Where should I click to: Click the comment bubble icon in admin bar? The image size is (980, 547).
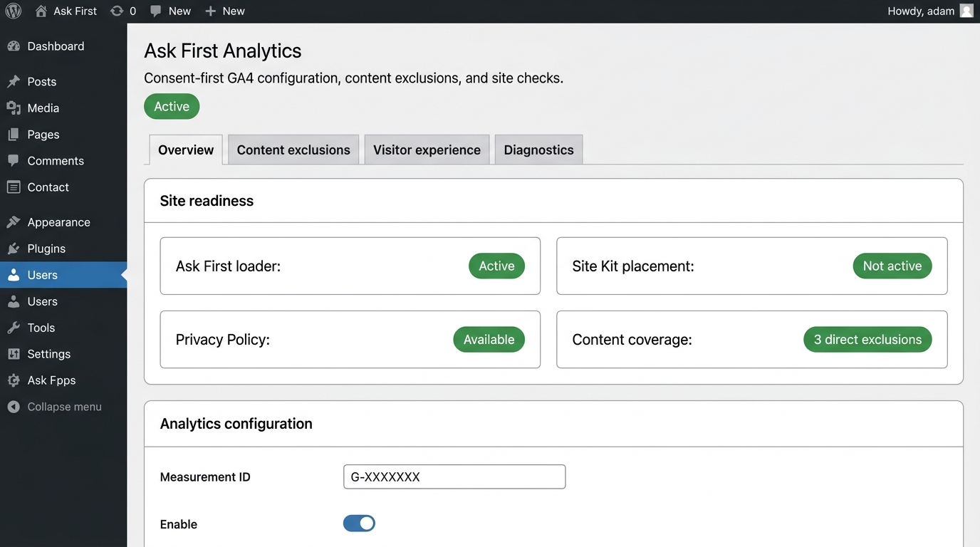[155, 11]
